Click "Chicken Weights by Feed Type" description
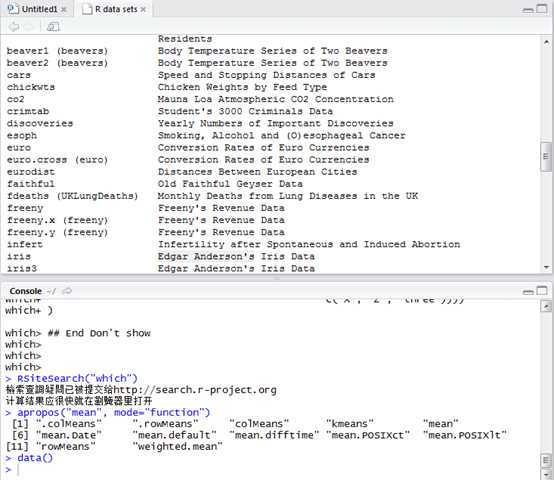Screen dimensions: 554x480 (x=242, y=87)
